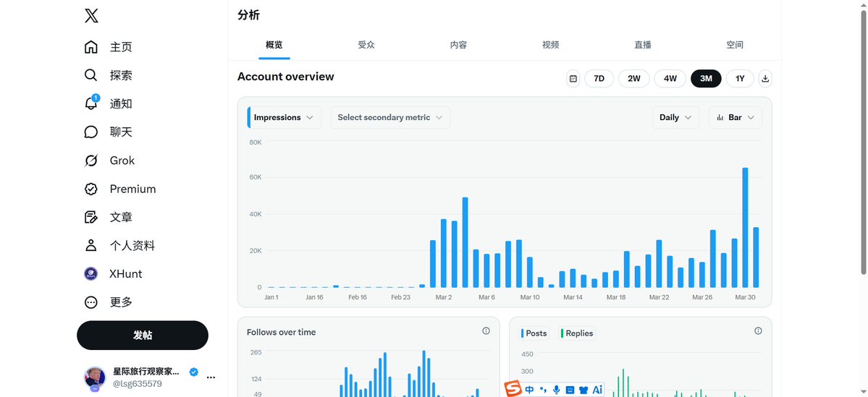Image resolution: width=868 pixels, height=397 pixels.
Task: Click the 发帖 post button
Action: pos(143,335)
